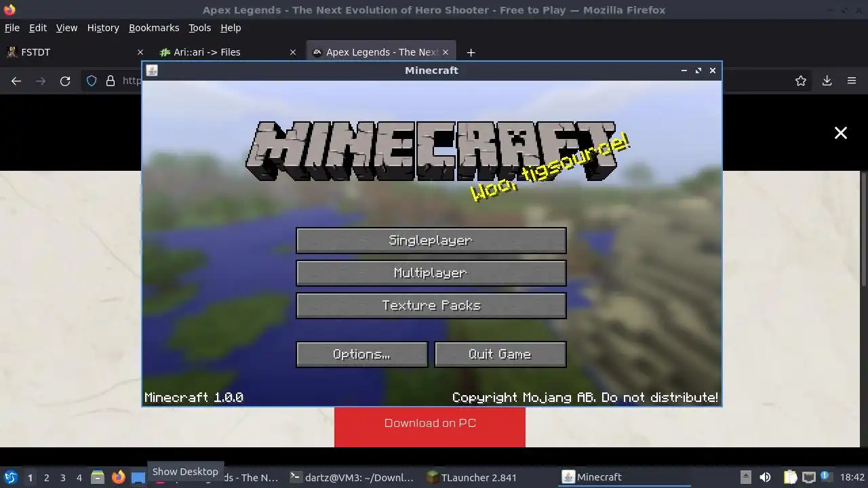Click the Show Desktop taskbar icon
Image resolution: width=868 pixels, height=488 pixels.
(x=138, y=477)
